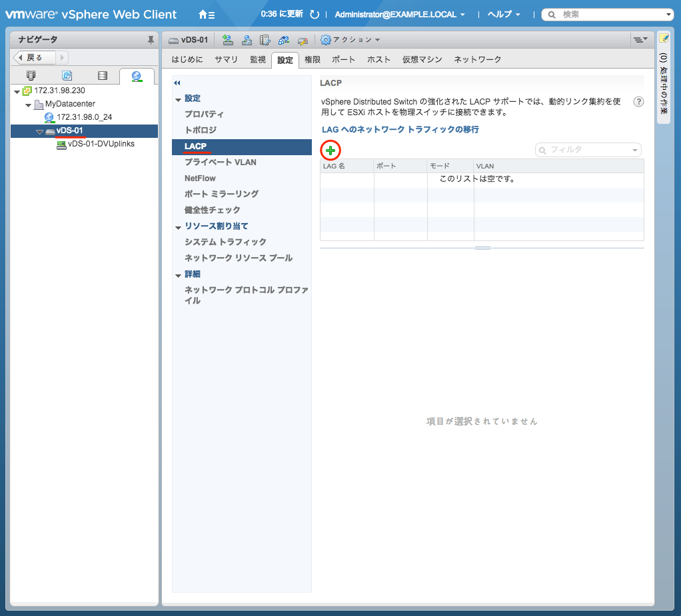Image resolution: width=681 pixels, height=616 pixels.
Task: Click the MyDatacenter building icon
Action: coord(39,104)
